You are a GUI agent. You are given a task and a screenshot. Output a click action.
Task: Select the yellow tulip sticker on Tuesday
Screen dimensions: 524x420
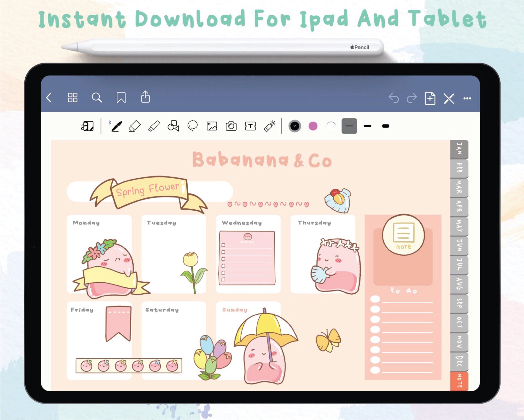coord(194,273)
